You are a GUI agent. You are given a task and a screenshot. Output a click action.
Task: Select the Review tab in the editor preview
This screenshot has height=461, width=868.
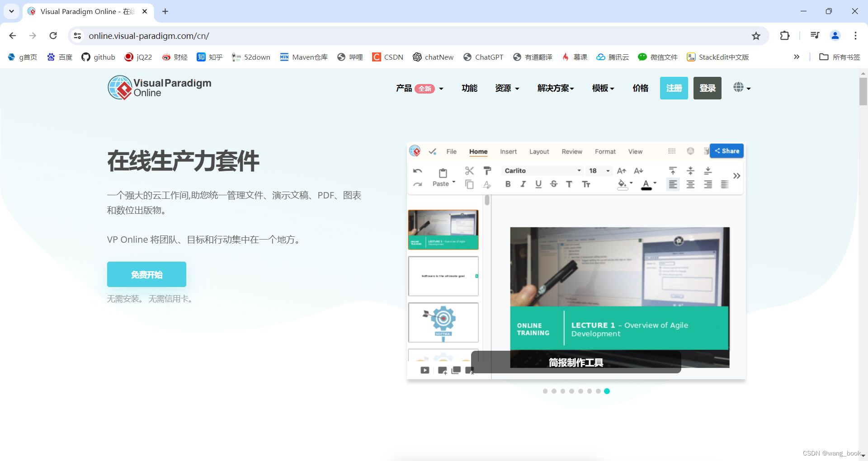pos(572,152)
